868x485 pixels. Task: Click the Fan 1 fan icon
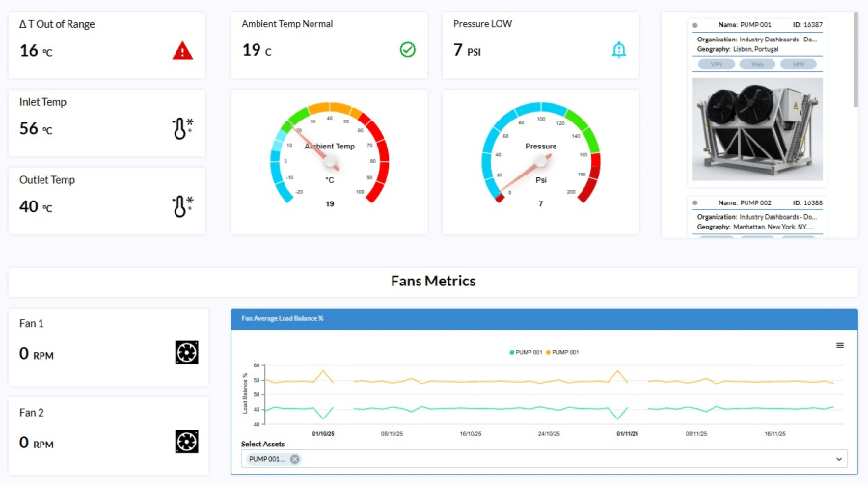click(186, 353)
